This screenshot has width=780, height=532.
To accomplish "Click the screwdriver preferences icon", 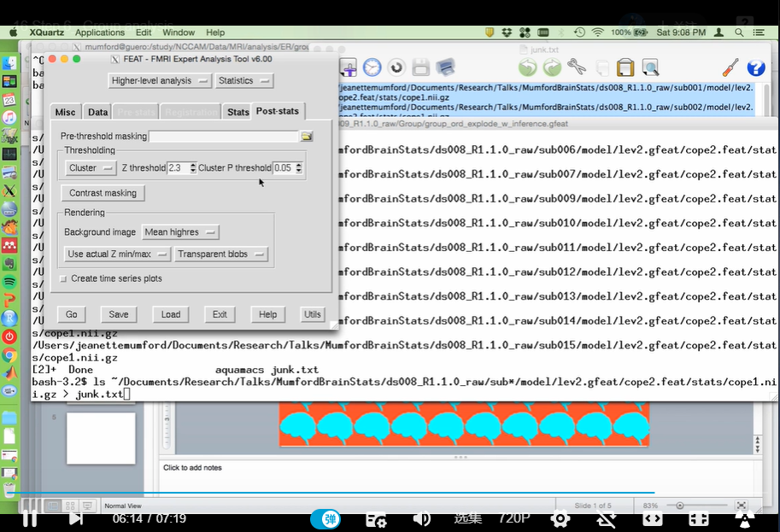I will [x=730, y=67].
